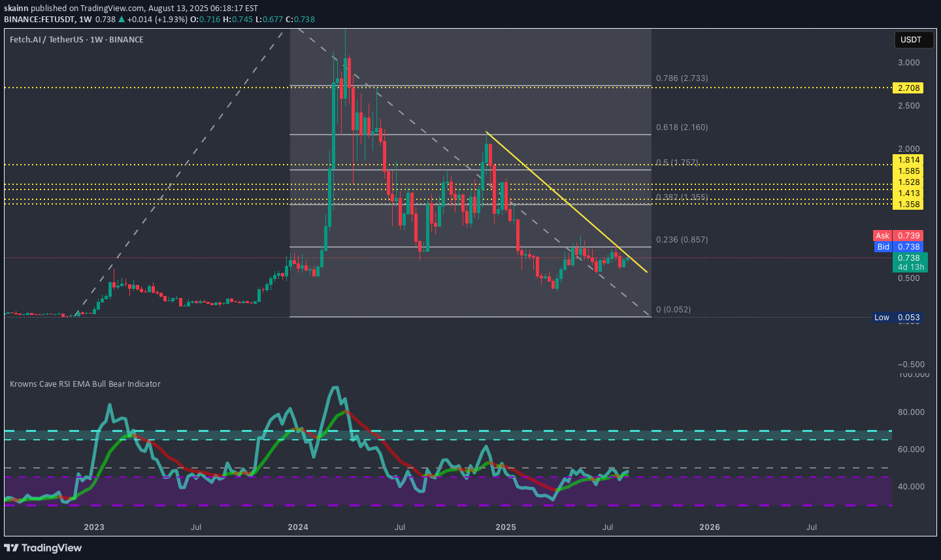Click the 2023 time axis label
Screen dimensions: 941x560
(x=94, y=527)
